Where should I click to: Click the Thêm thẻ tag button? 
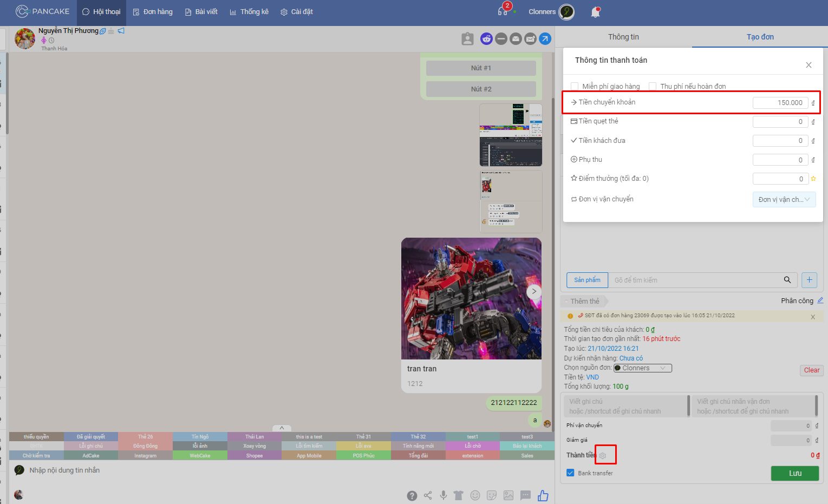tap(585, 301)
